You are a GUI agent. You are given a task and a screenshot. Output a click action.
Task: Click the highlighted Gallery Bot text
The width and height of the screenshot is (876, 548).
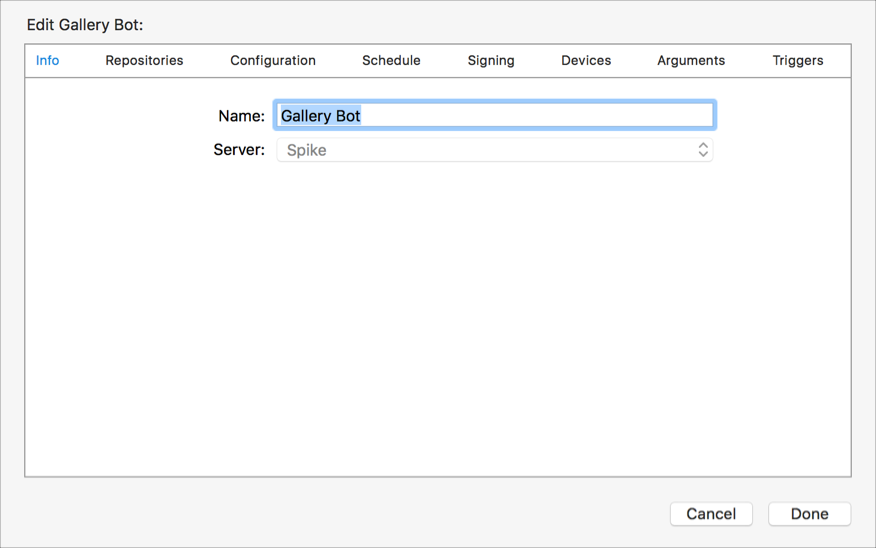pyautogui.click(x=320, y=115)
